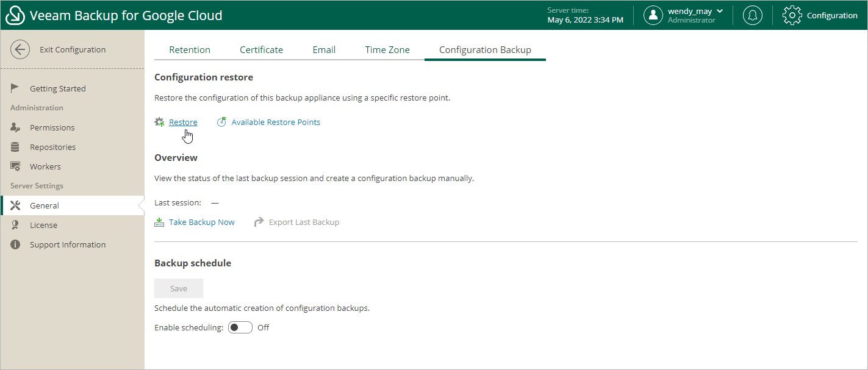Click the Getting Started flag icon
This screenshot has height=370, width=868.
point(15,88)
